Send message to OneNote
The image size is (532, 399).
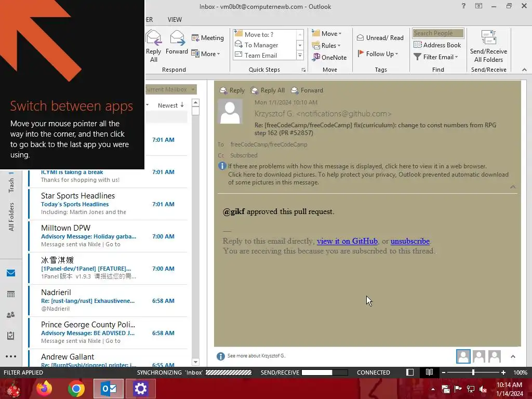pos(329,57)
